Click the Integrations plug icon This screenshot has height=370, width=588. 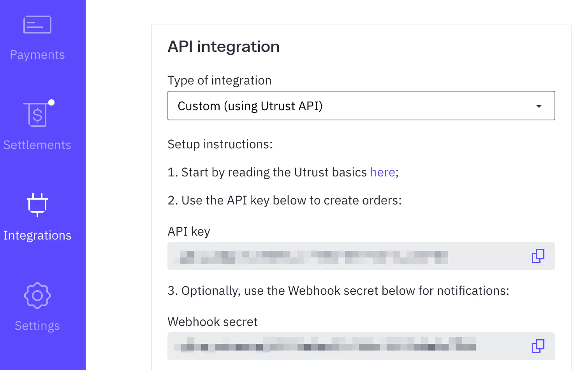(x=37, y=204)
